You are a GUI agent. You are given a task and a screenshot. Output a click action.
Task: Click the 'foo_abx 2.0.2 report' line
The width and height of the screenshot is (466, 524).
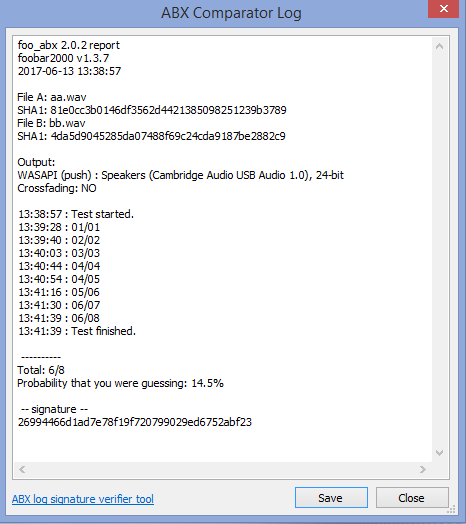click(69, 45)
